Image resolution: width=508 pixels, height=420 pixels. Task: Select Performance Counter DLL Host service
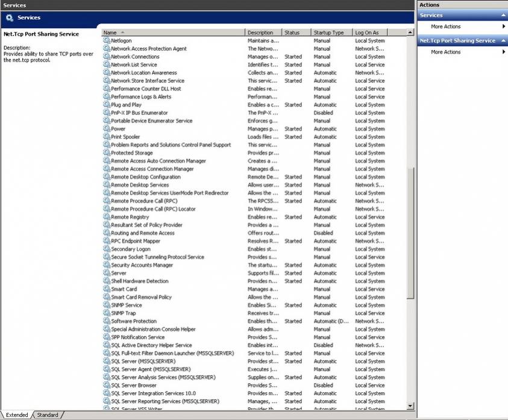click(243, 89)
